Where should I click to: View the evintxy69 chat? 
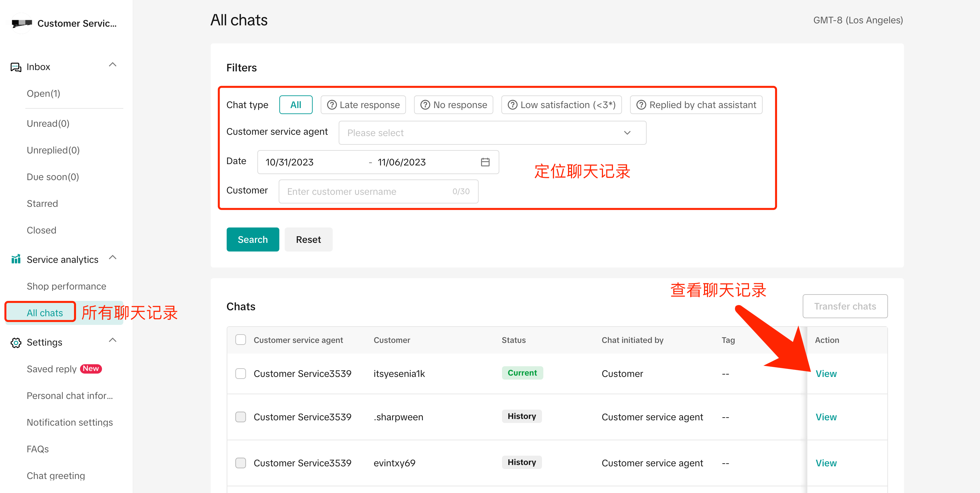(826, 463)
